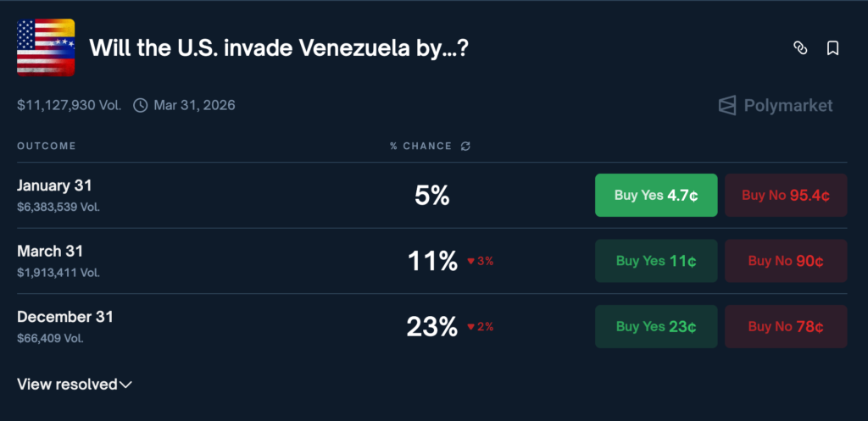Bookmark this Venezuela market
The height and width of the screenshot is (421, 868).
tap(832, 48)
